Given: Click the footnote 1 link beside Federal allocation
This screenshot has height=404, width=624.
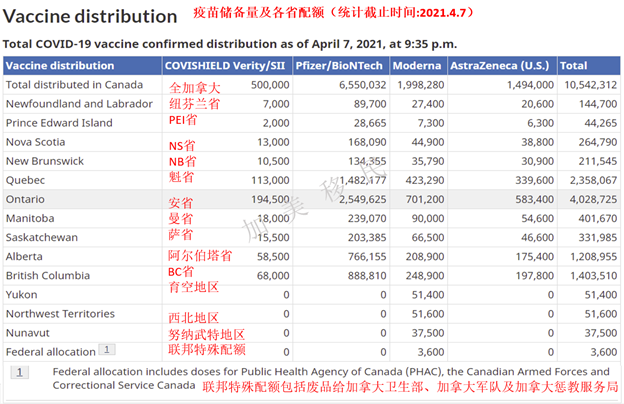Looking at the screenshot, I should point(107,349).
